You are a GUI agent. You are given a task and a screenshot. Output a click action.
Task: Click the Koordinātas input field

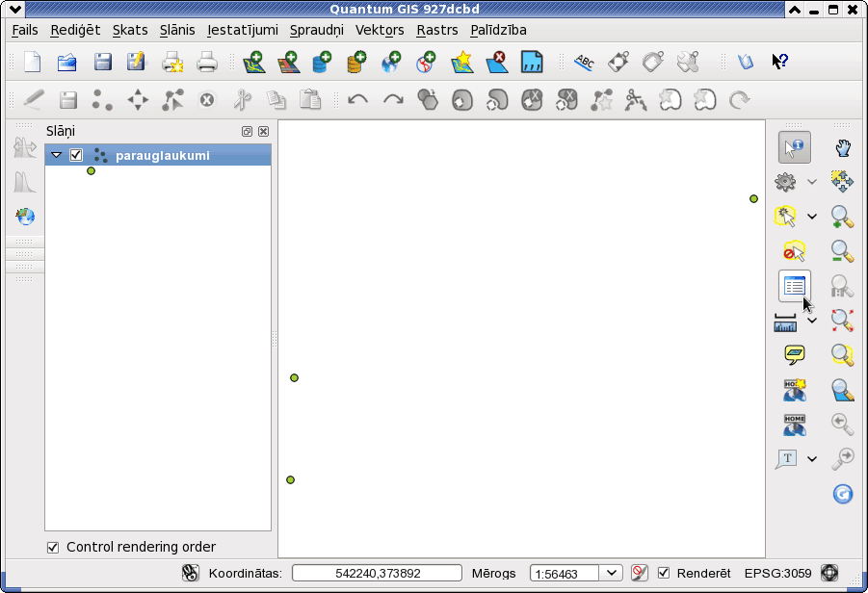click(377, 573)
